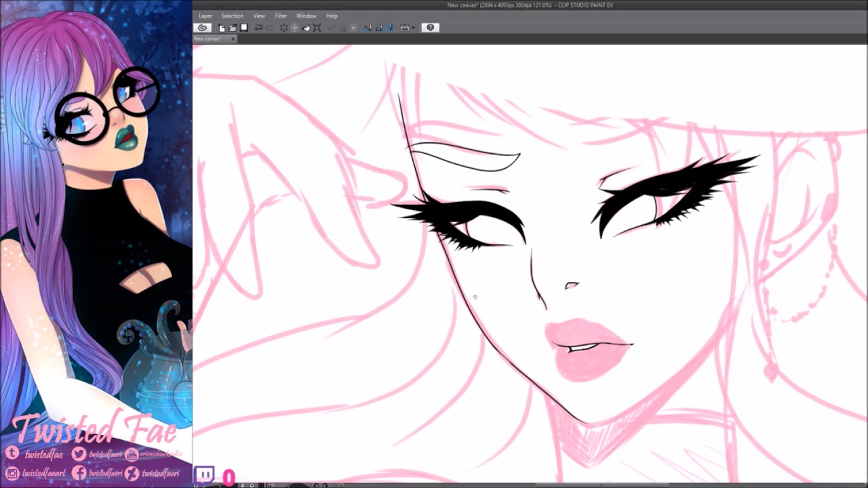Click the Deselect toolbar icon

(x=332, y=28)
